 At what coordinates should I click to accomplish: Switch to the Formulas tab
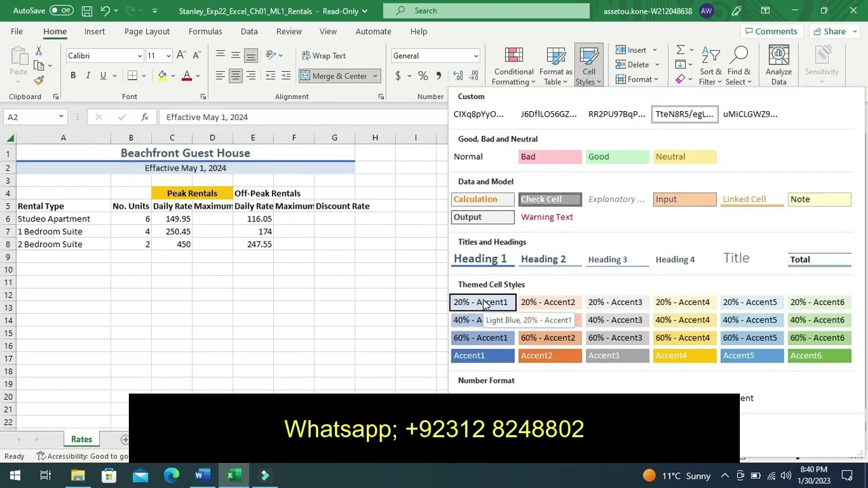tap(205, 31)
